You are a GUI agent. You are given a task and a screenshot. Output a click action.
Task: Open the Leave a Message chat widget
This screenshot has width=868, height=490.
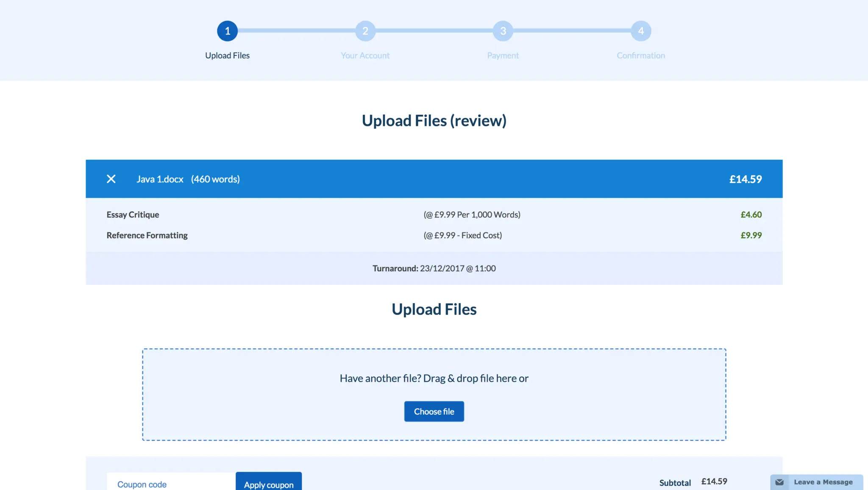point(823,482)
